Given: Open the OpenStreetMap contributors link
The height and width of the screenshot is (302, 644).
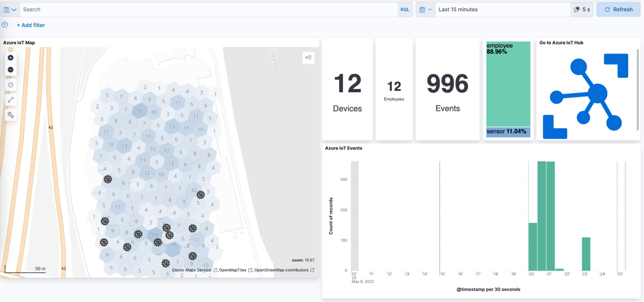Looking at the screenshot, I should pos(284,270).
